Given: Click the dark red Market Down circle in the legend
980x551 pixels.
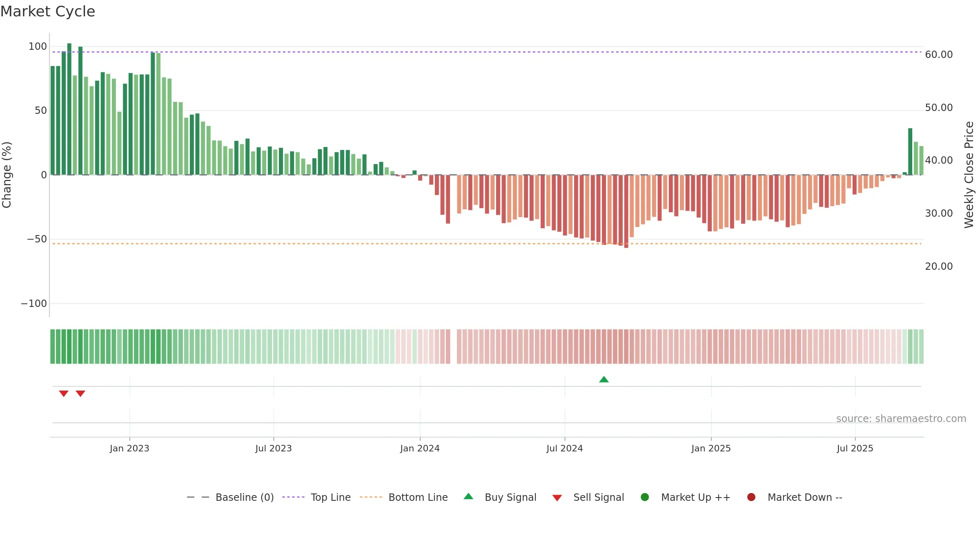Looking at the screenshot, I should [751, 497].
